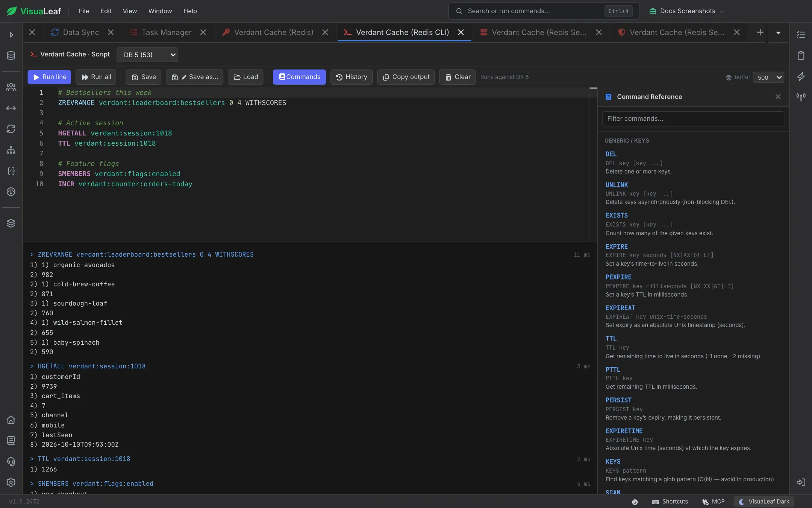Image resolution: width=812 pixels, height=508 pixels.
Task: Open the task list icon in right sidebar
Action: pos(801,35)
